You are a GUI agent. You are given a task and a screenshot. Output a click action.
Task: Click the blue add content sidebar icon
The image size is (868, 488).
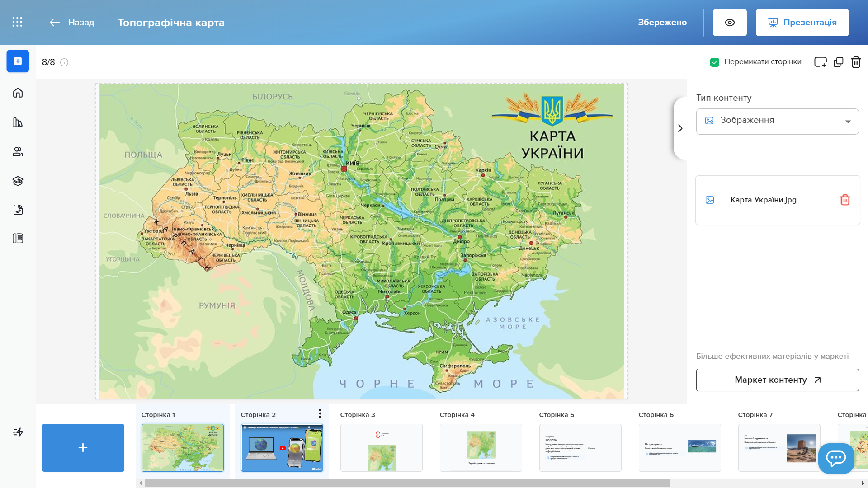pos(18,61)
